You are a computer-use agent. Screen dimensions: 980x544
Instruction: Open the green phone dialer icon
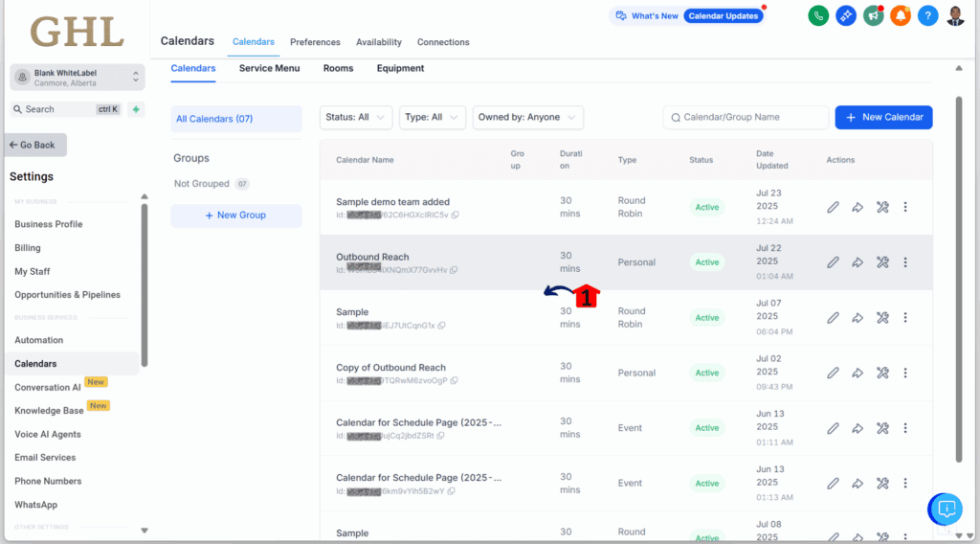[x=818, y=15]
